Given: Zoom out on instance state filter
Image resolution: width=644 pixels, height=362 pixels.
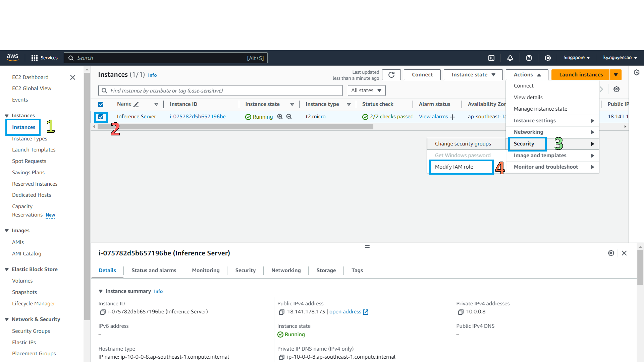Looking at the screenshot, I should (x=289, y=117).
